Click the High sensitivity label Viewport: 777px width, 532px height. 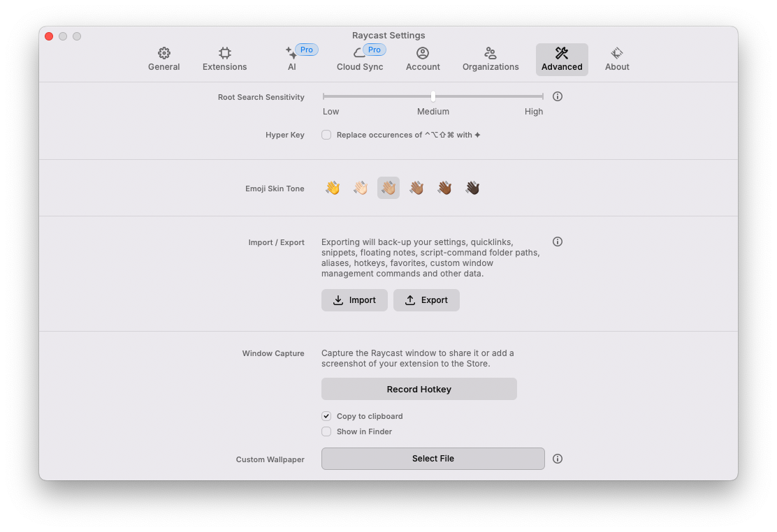click(534, 112)
